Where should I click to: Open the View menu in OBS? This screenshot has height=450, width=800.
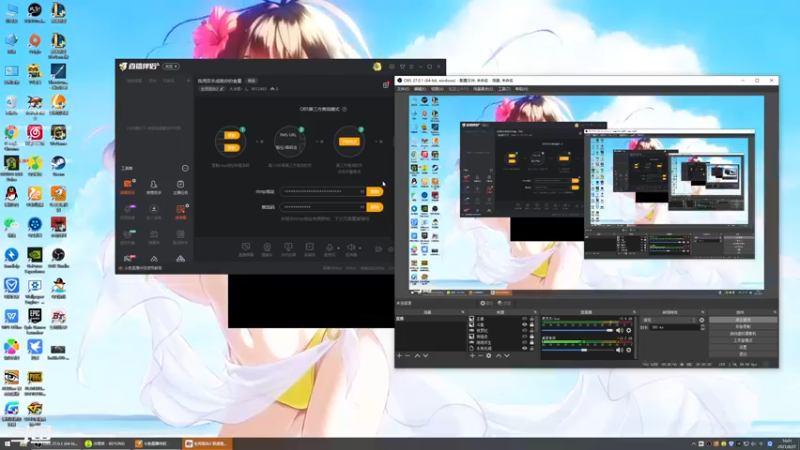point(437,89)
